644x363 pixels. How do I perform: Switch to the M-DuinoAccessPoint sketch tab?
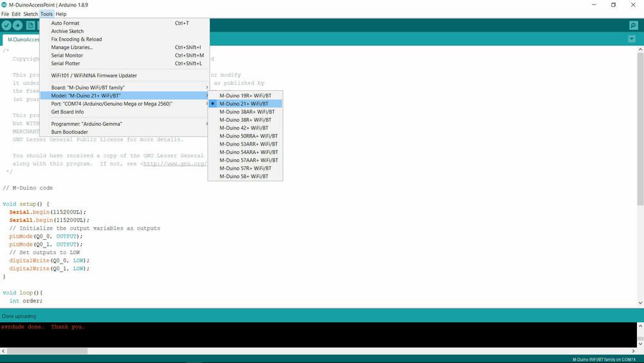click(x=21, y=39)
